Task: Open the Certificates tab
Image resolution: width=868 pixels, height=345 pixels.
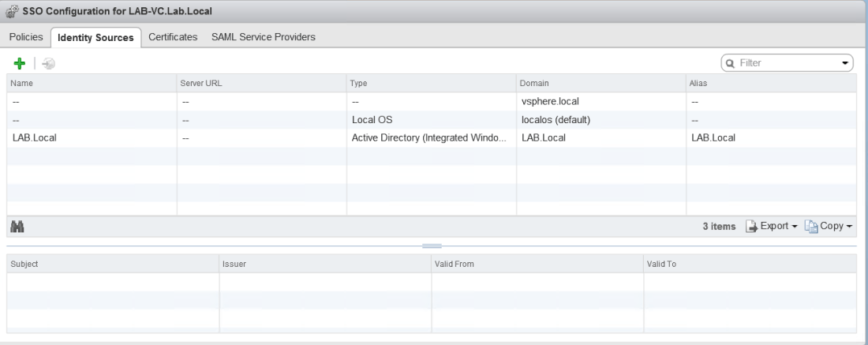Action: 173,38
